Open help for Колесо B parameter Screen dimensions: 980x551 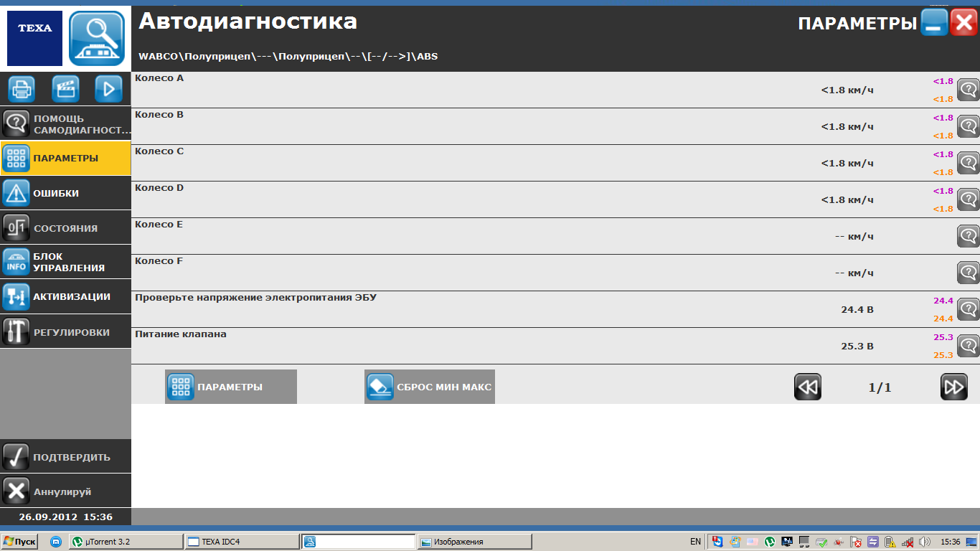tap(968, 126)
